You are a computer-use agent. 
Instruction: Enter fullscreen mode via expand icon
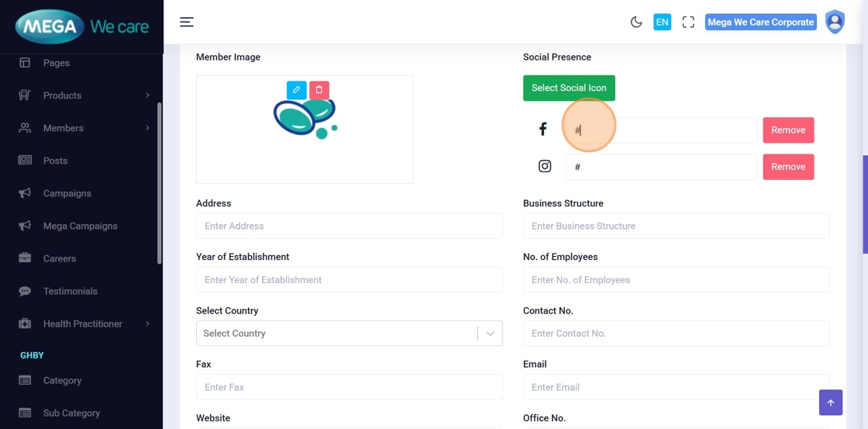click(688, 22)
